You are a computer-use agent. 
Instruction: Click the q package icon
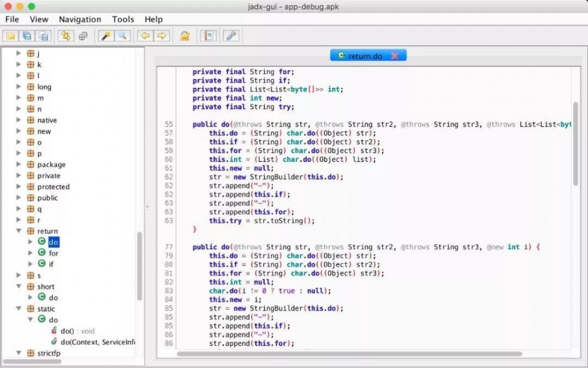coord(31,209)
